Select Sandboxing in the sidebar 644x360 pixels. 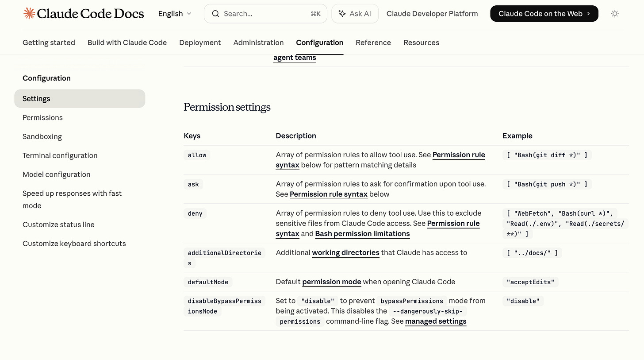click(42, 136)
